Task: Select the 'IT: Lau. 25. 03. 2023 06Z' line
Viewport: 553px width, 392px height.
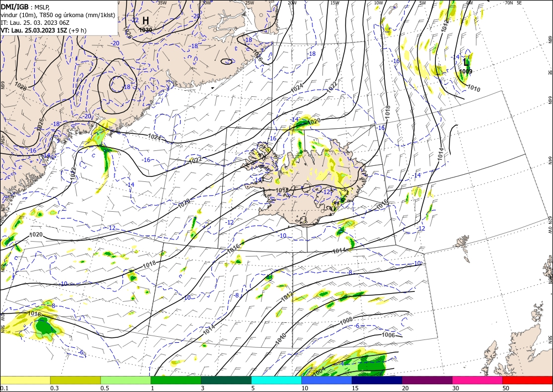Action: click(35, 23)
